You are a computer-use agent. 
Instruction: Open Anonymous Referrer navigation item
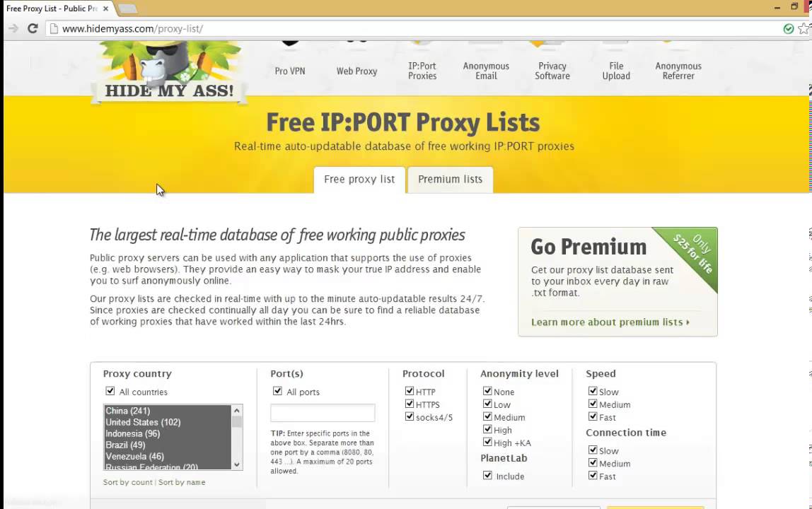point(678,71)
